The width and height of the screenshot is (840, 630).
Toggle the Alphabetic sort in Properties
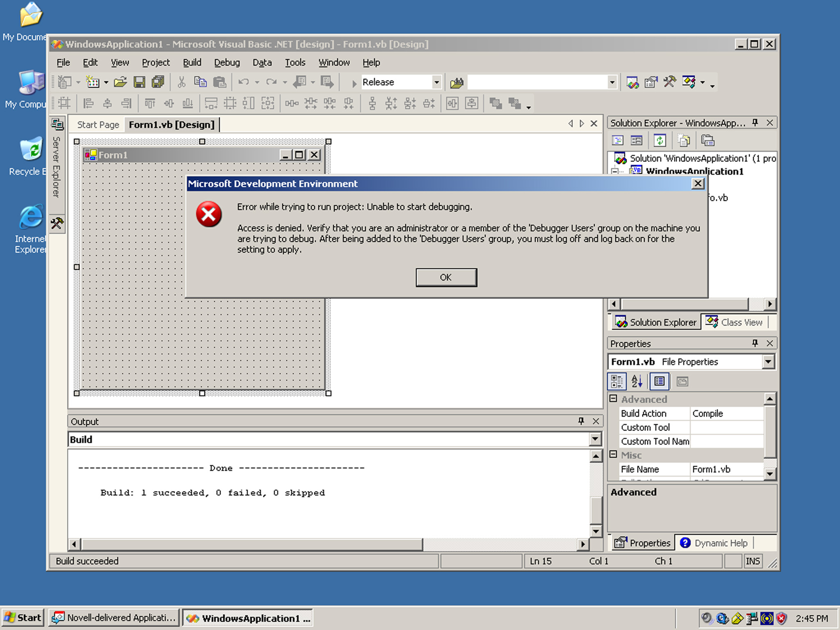pyautogui.click(x=637, y=381)
